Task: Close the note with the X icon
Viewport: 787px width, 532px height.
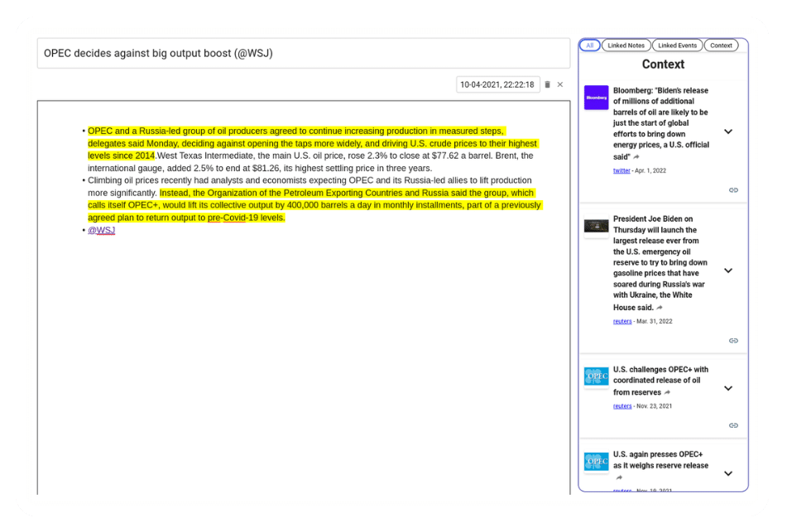Action: point(560,84)
